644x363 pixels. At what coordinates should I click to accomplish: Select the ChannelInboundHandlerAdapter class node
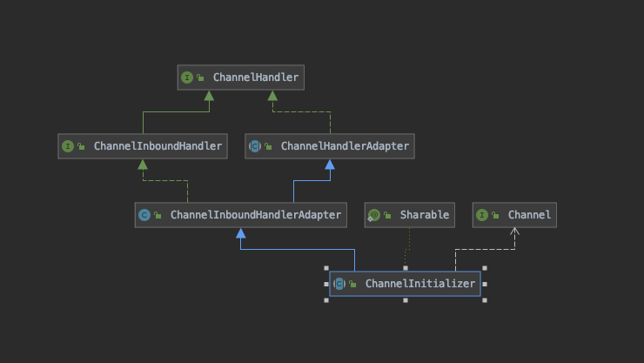click(241, 215)
